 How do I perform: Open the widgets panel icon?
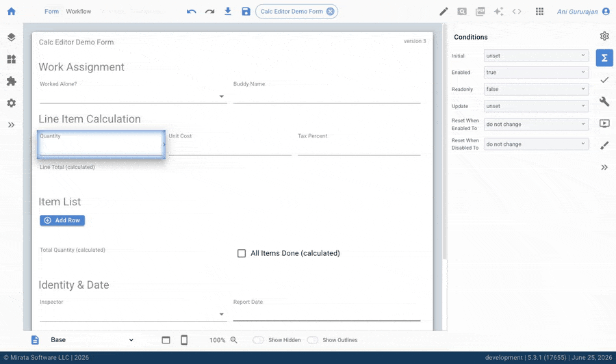click(12, 60)
